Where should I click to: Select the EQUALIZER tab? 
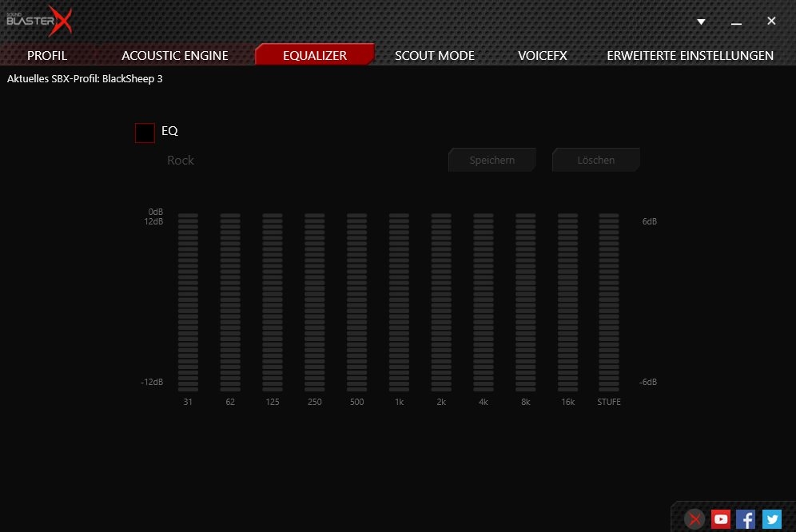(315, 55)
